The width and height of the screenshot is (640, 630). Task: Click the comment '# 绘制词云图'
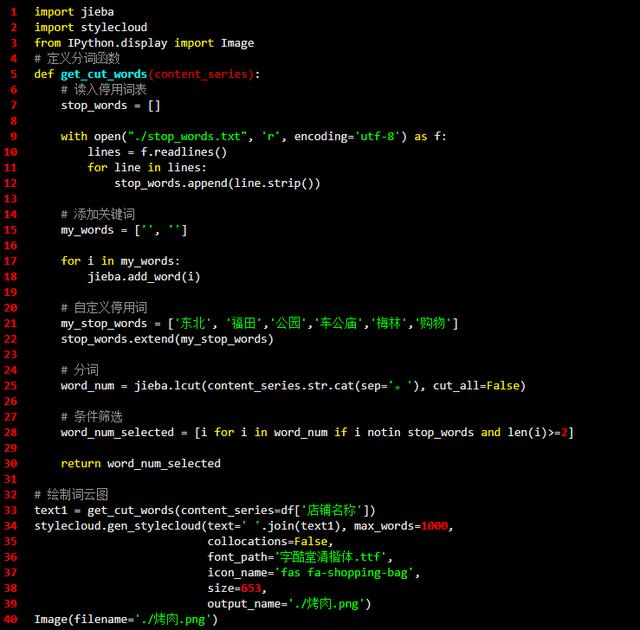point(71,495)
